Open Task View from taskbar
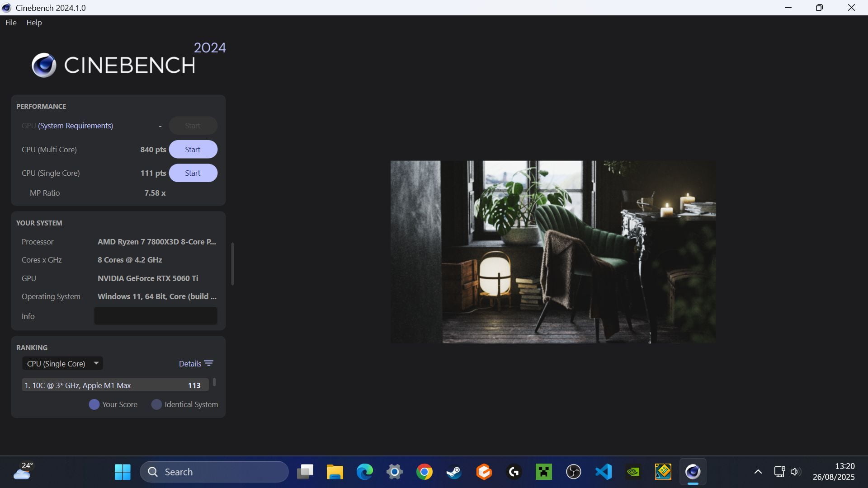Viewport: 868px width, 488px height. [305, 472]
